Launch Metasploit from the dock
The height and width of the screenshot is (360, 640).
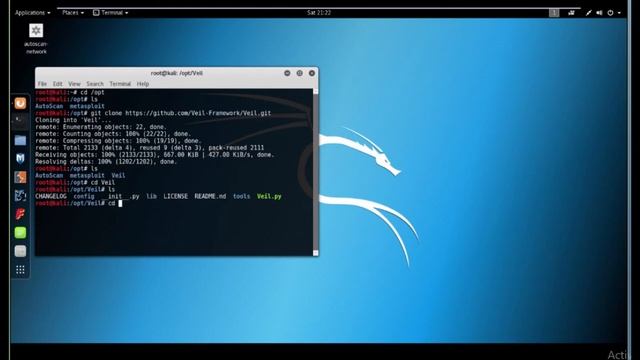tap(20, 158)
